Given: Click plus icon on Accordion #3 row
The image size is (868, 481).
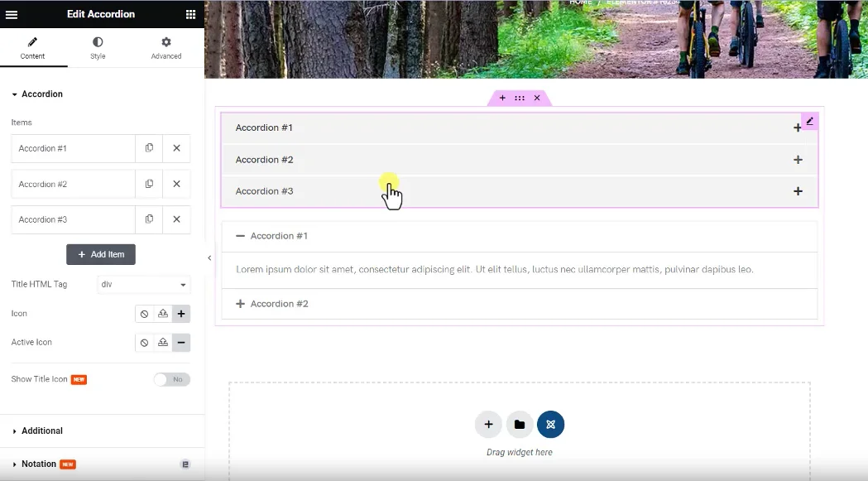Looking at the screenshot, I should click(798, 191).
